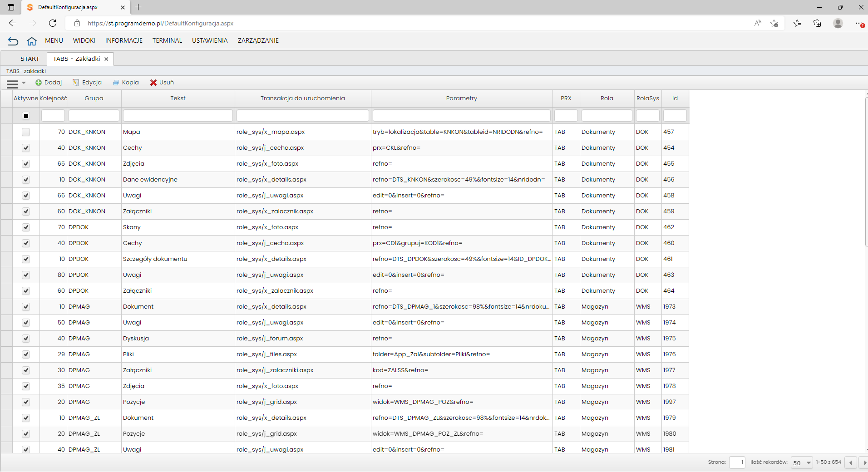This screenshot has height=472, width=868.
Task: Expand the grid menu dropdown arrow
Action: pos(24,83)
